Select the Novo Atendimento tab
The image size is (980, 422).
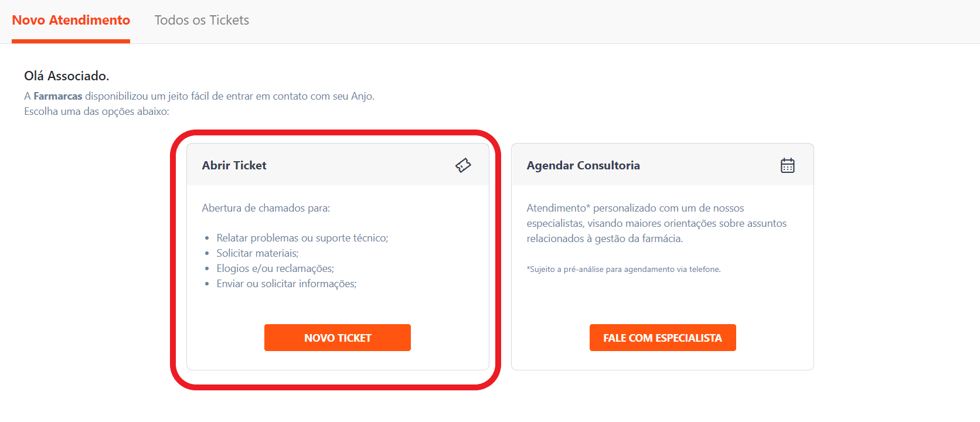(x=71, y=21)
